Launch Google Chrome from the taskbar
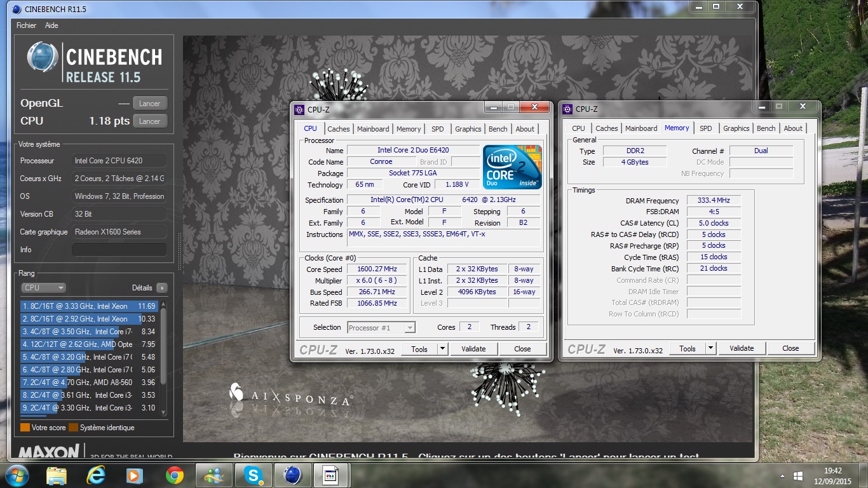Viewport: 868px width, 488px height. click(x=174, y=475)
